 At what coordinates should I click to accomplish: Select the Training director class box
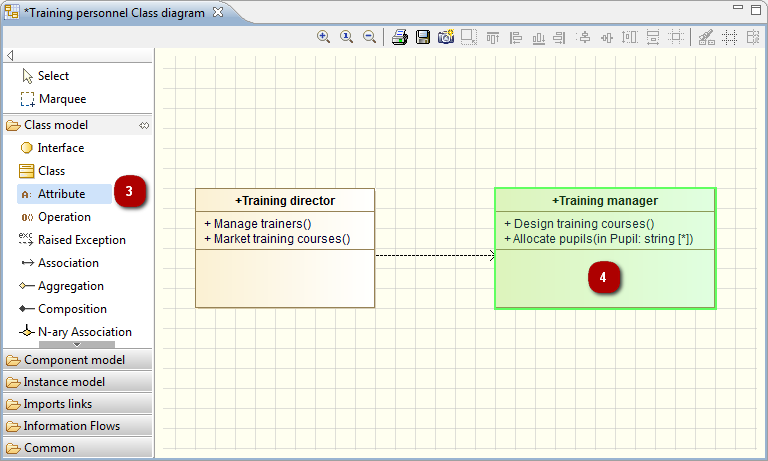pos(284,200)
